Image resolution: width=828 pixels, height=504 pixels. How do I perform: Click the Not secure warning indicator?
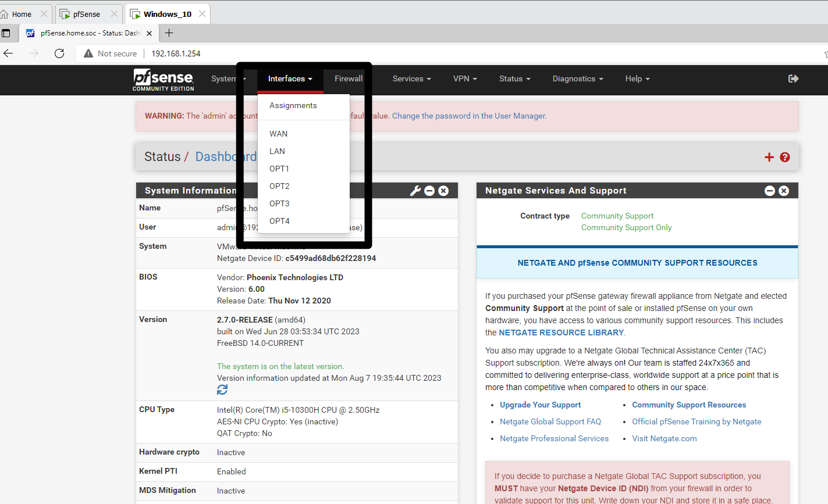coord(111,53)
